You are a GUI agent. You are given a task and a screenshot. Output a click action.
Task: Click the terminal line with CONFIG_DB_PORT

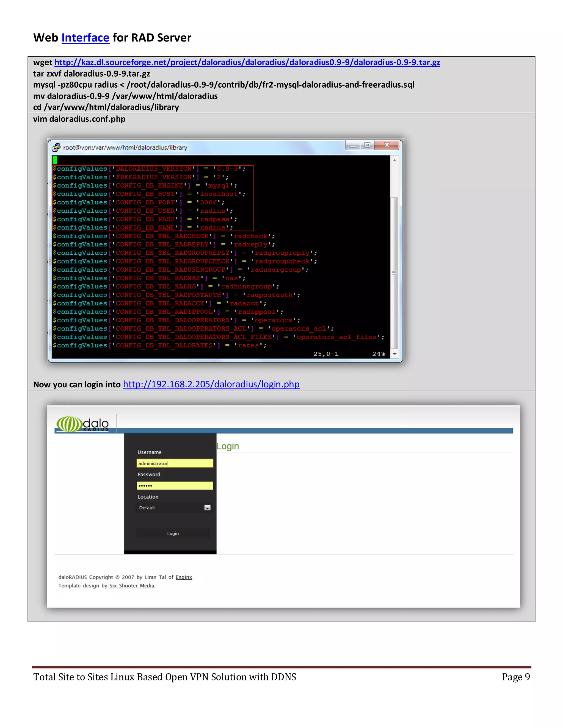coord(139,202)
